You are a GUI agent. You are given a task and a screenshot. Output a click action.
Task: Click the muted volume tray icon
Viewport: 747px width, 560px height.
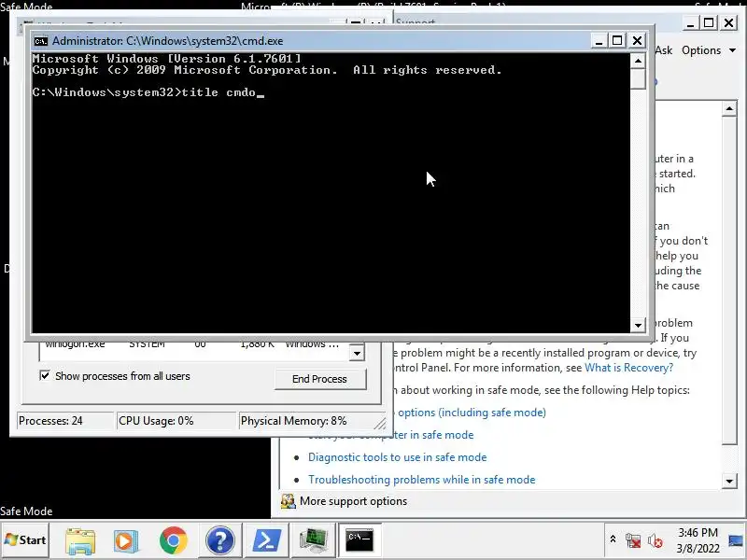(655, 540)
